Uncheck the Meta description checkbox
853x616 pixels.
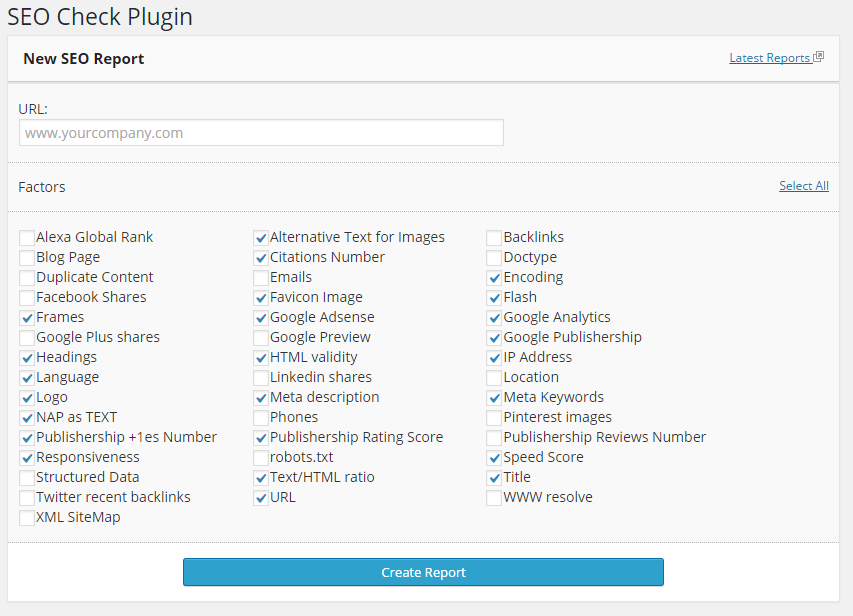coord(261,398)
